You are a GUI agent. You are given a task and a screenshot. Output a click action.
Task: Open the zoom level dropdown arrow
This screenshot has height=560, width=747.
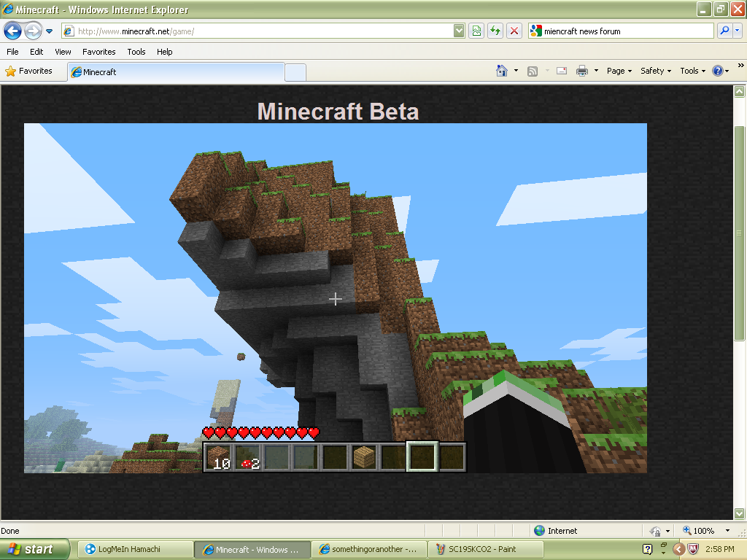[727, 531]
